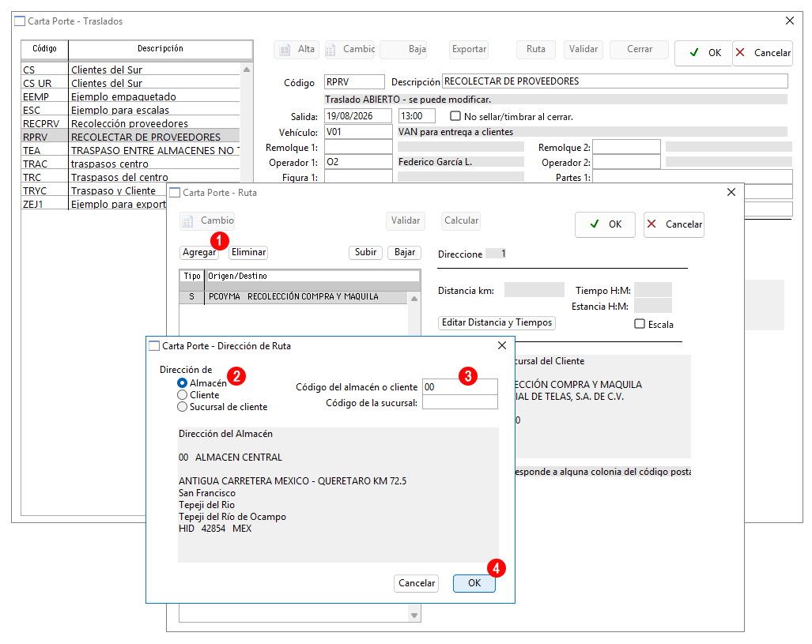Click the Tipo column header in route list
This screenshot has height=644, width=812.
coord(192,276)
